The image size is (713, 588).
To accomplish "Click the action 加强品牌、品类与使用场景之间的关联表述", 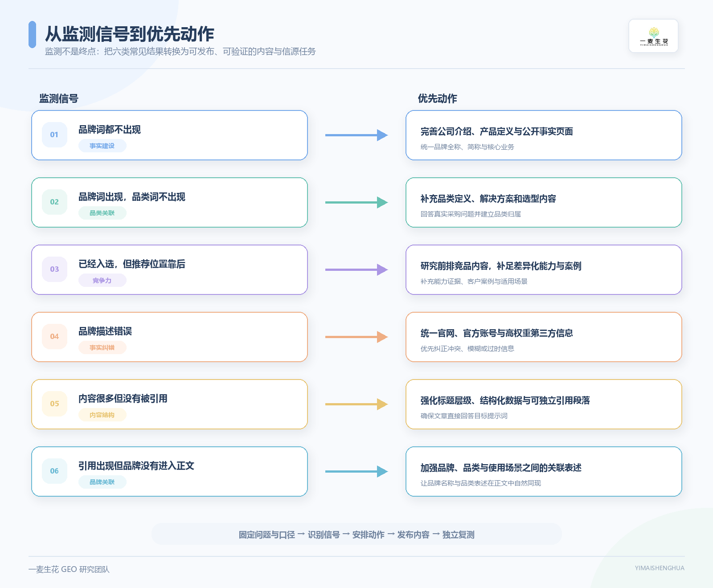I will coord(501,468).
